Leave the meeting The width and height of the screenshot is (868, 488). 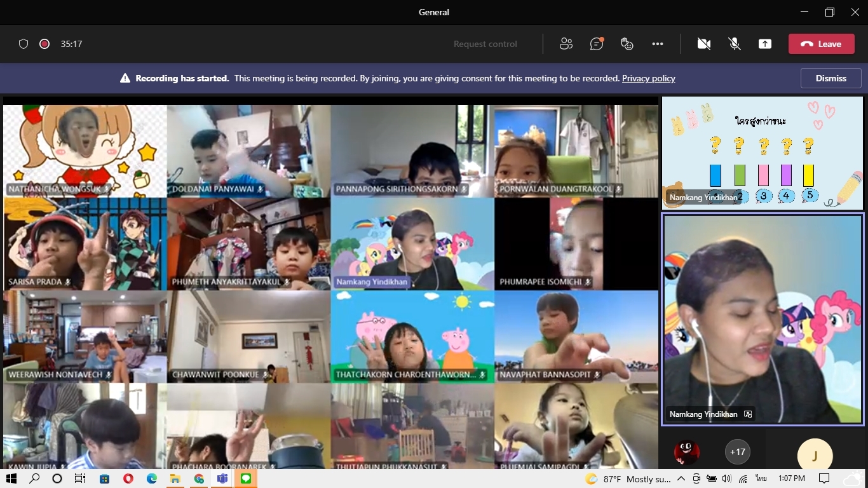(822, 44)
